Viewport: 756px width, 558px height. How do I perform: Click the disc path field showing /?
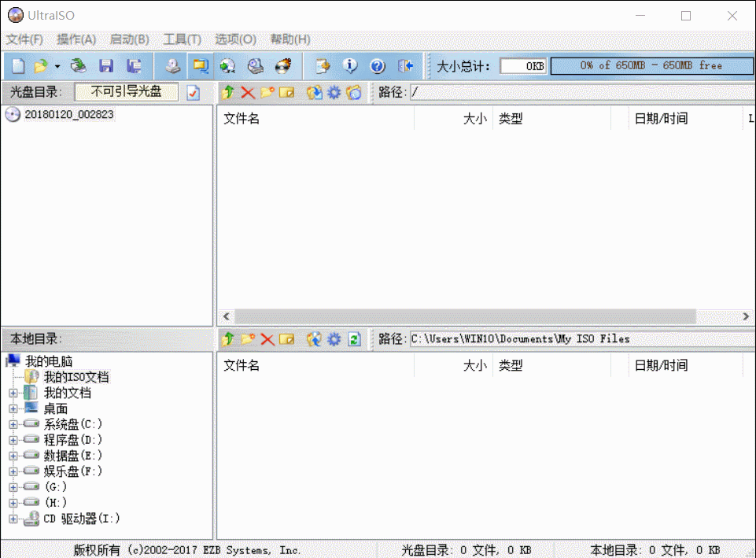pyautogui.click(x=582, y=92)
